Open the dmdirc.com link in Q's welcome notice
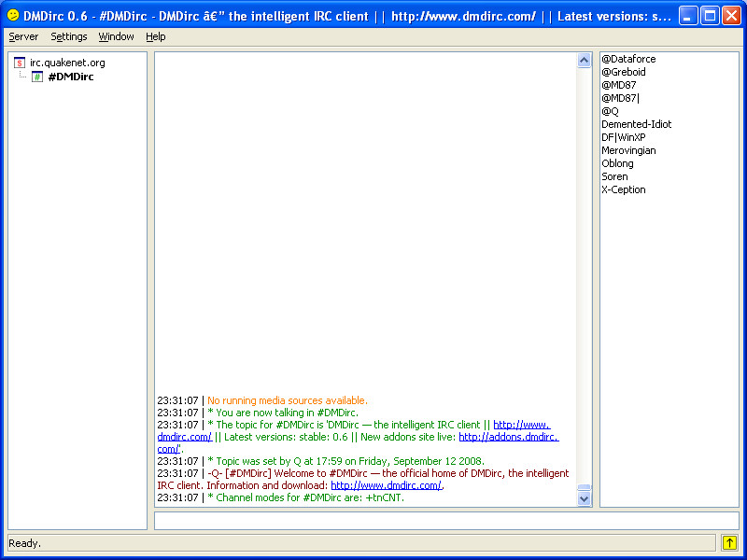 pyautogui.click(x=387, y=485)
